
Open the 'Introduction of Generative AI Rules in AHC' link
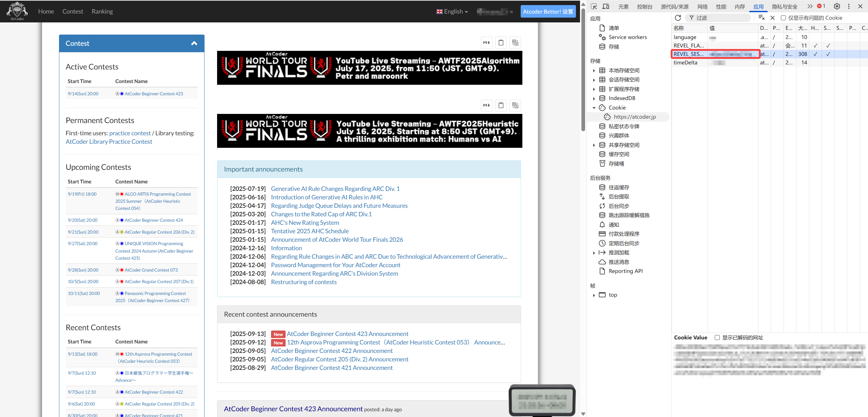click(x=326, y=197)
